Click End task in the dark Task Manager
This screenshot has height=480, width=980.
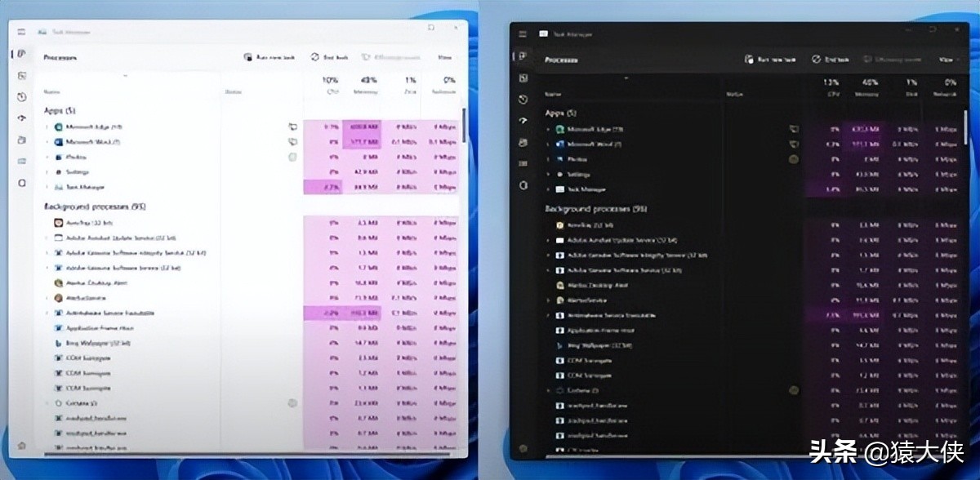[x=831, y=60]
